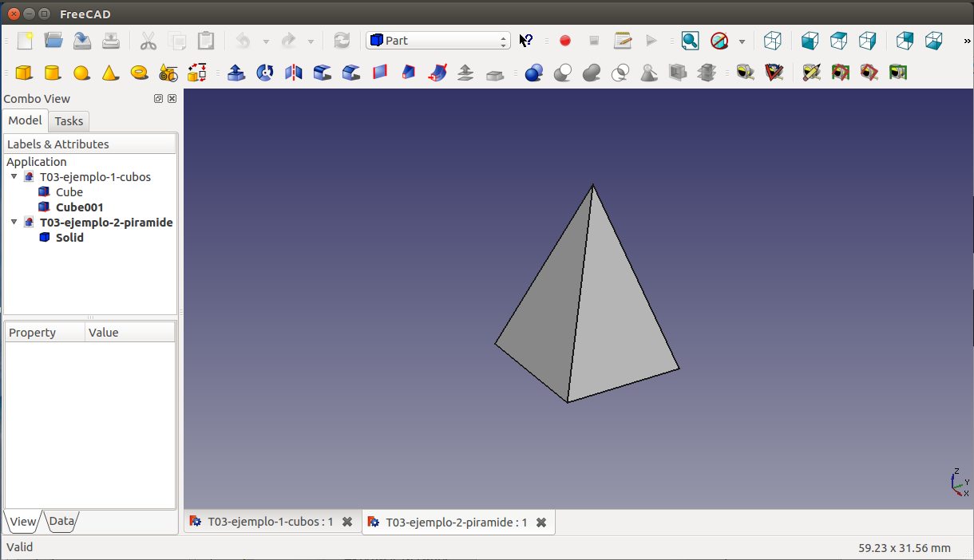
Task: Collapse the T03-ejemplo-2-piramide document tree
Action: click(x=14, y=223)
